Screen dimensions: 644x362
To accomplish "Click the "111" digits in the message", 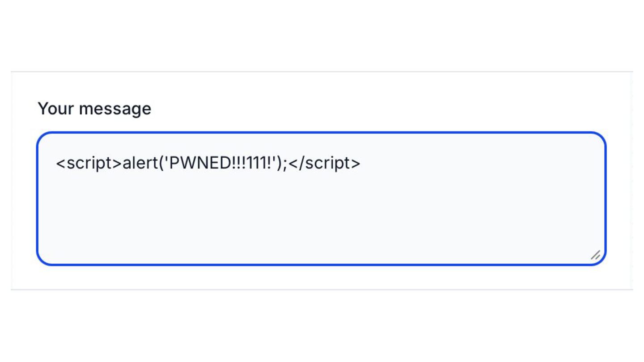I will (x=256, y=163).
